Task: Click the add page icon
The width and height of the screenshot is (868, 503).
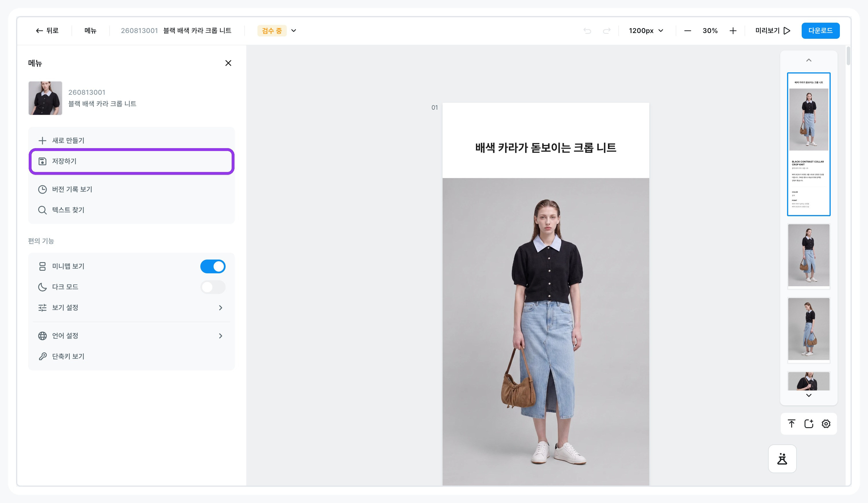Action: pyautogui.click(x=809, y=423)
